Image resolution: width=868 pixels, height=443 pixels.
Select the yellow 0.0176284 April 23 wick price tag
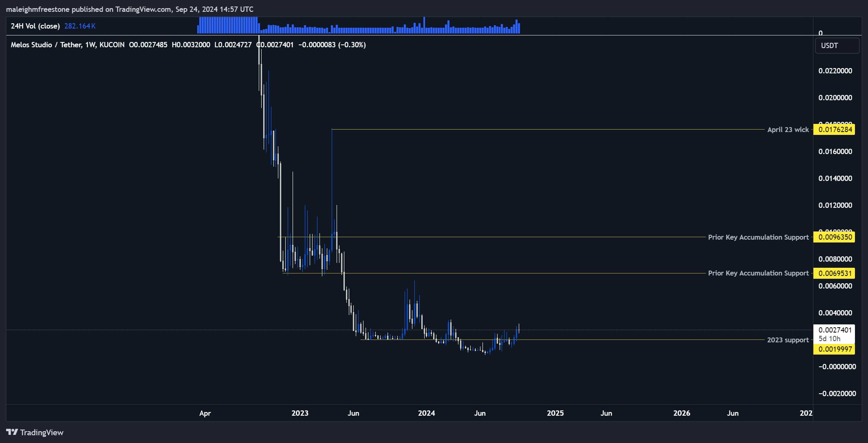(x=834, y=129)
